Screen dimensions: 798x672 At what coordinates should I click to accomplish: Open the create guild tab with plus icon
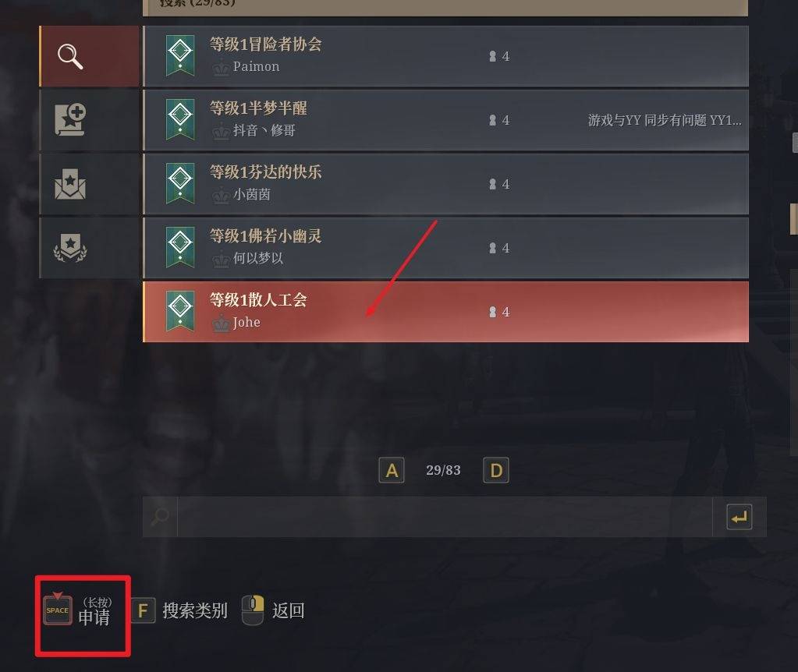(89, 120)
